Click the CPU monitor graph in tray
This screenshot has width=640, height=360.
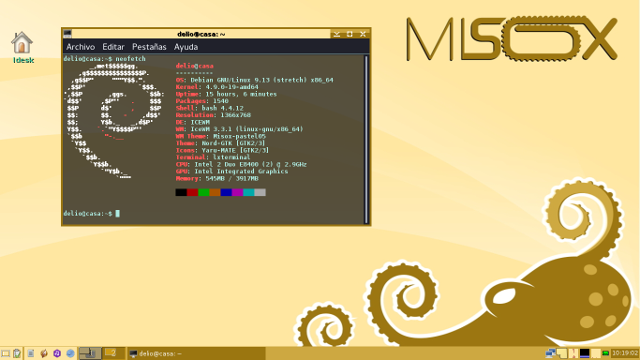pyautogui.click(x=573, y=353)
